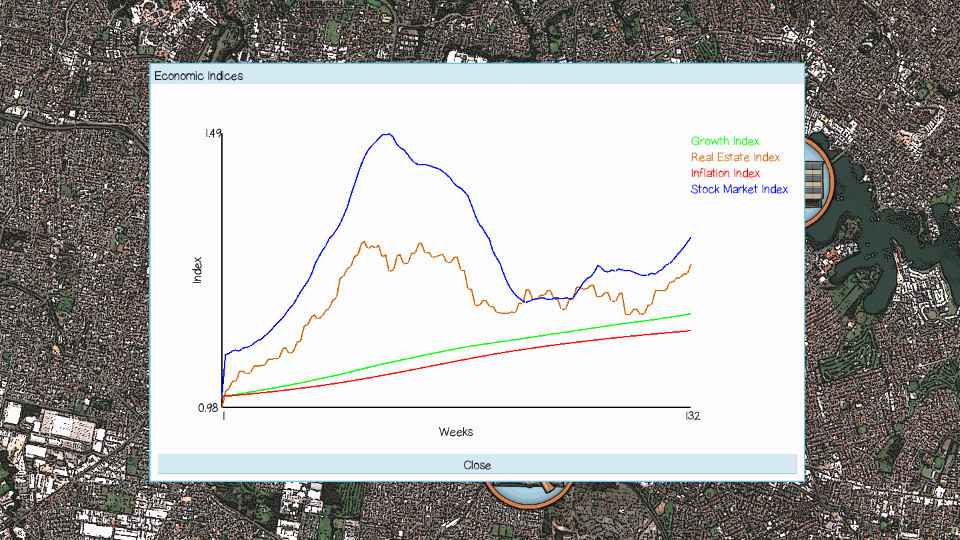This screenshot has width=960, height=540.
Task: Click the 132 end-of-weeks axis label
Action: (x=692, y=416)
